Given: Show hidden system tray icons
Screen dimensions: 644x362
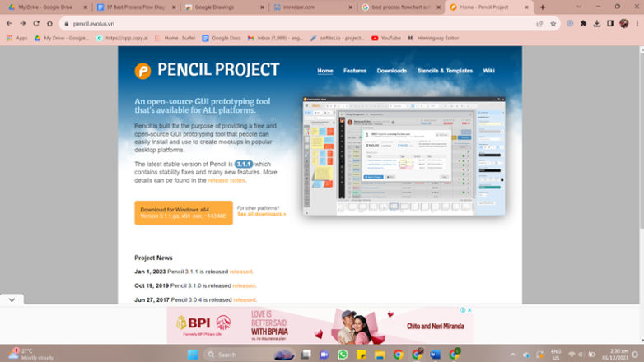Looking at the screenshot, I should 512,355.
